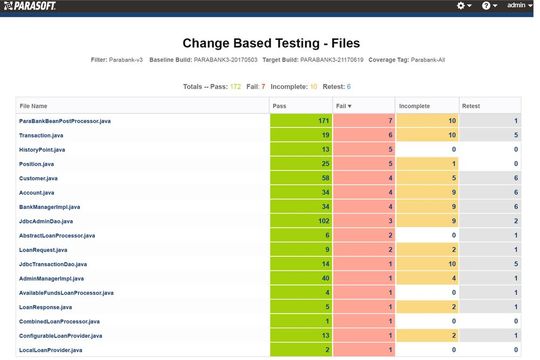Click Pass cell 25 for Position.java

coord(301,164)
